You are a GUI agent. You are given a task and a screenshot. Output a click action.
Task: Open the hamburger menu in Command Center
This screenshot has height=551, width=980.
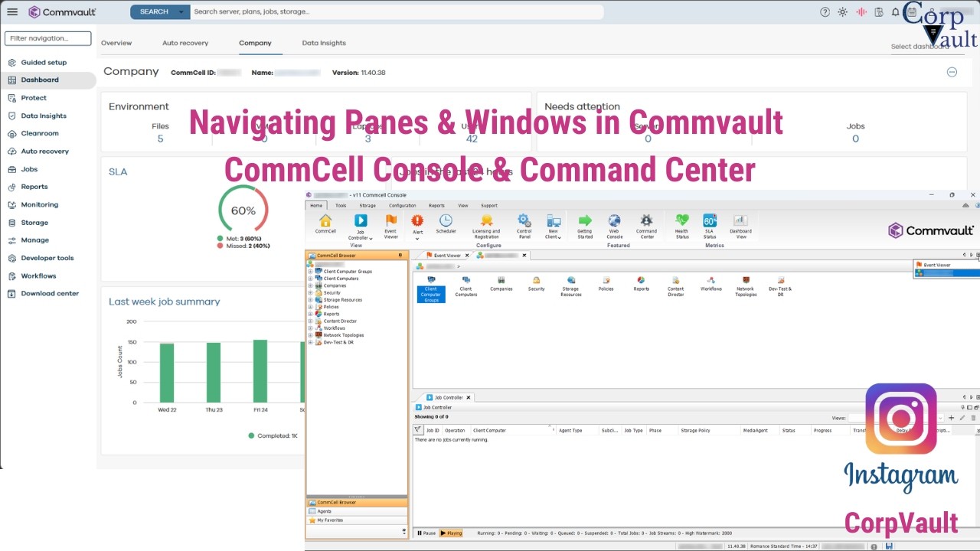click(12, 12)
